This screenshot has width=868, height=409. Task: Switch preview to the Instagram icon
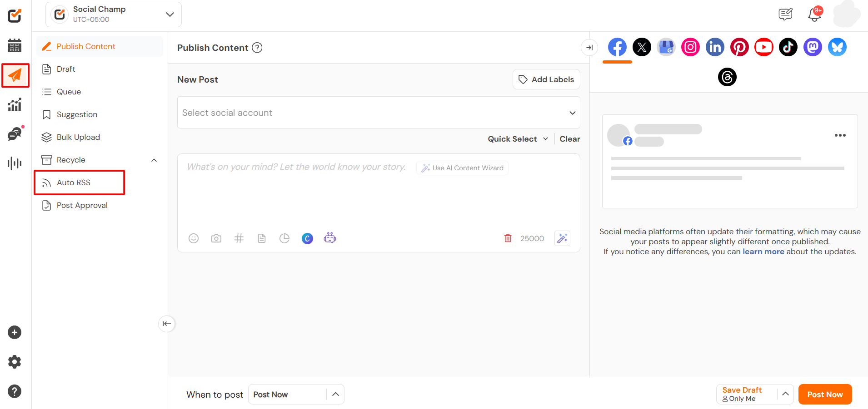tap(690, 47)
